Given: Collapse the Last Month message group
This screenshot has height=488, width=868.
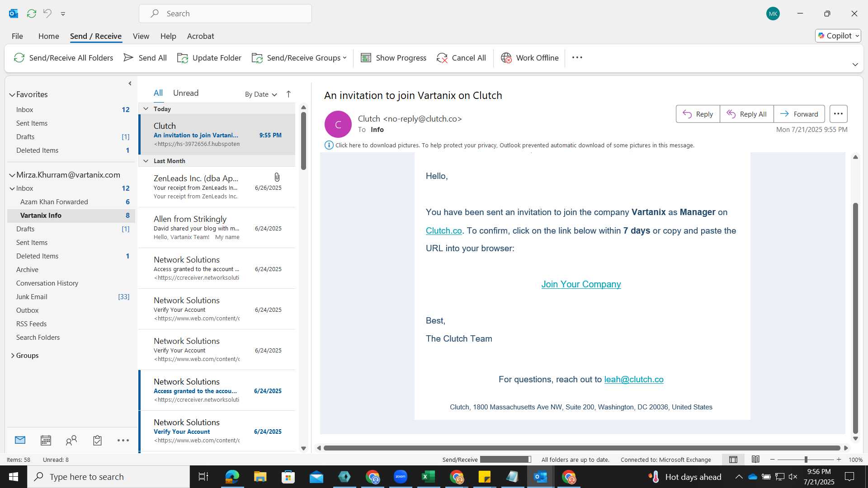Looking at the screenshot, I should point(146,160).
